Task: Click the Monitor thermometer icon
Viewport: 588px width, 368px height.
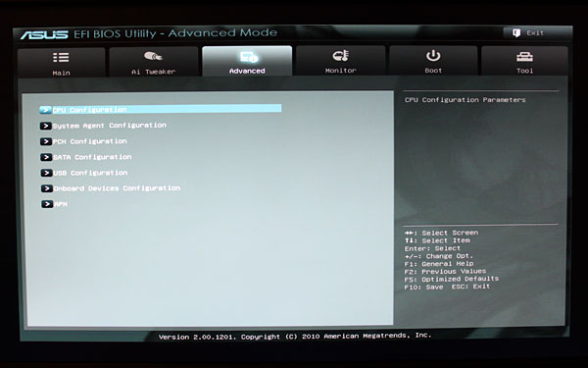Action: coord(340,56)
